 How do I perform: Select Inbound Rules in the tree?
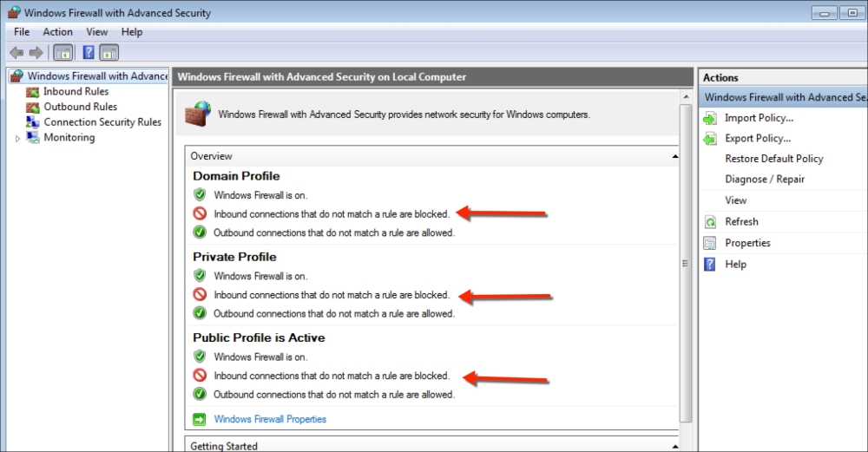76,91
